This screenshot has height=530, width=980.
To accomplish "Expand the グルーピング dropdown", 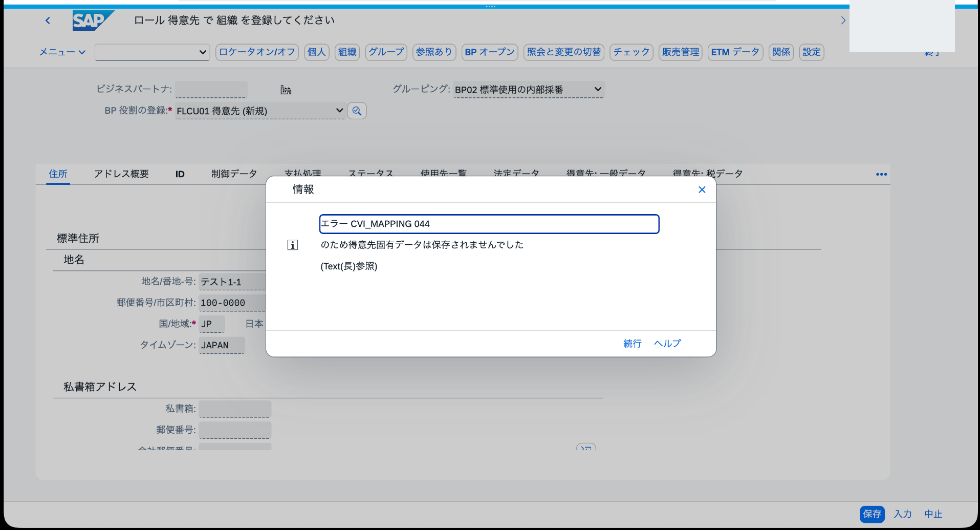I will pyautogui.click(x=597, y=89).
